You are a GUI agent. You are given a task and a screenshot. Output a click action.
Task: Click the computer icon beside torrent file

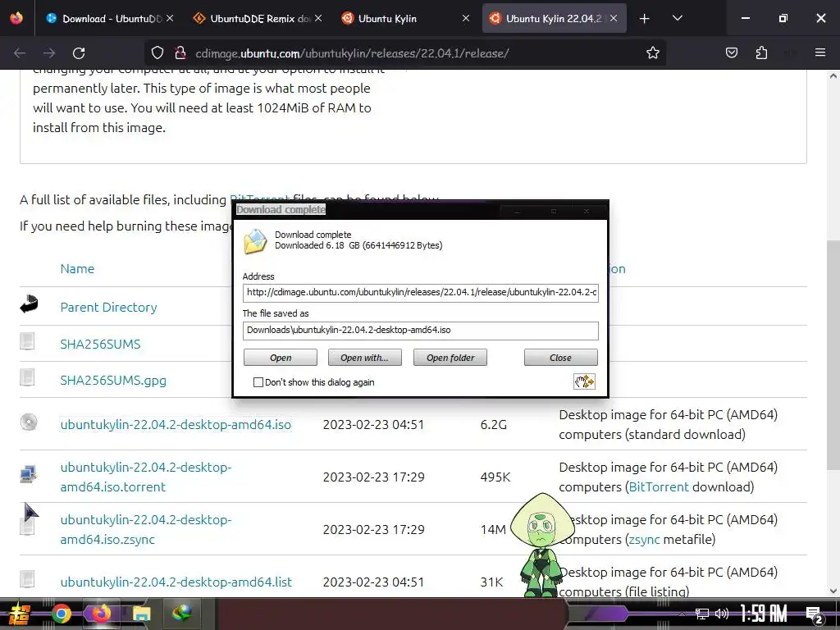[x=28, y=474]
